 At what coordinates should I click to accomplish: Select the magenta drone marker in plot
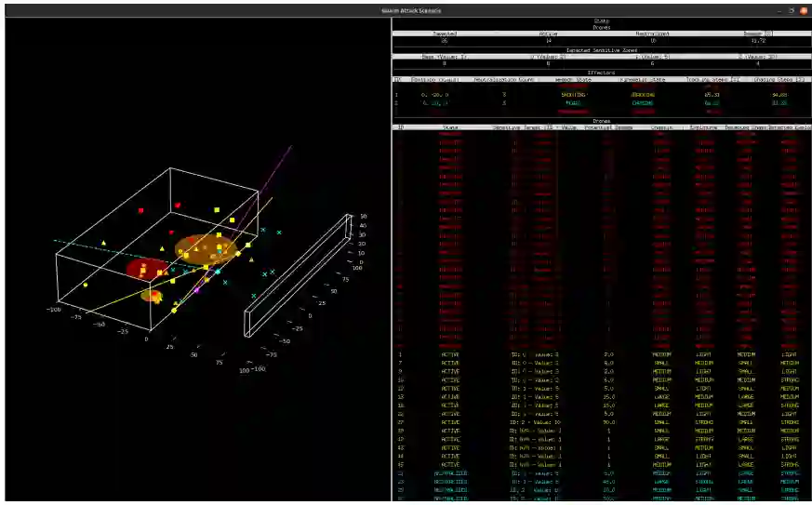196,290
